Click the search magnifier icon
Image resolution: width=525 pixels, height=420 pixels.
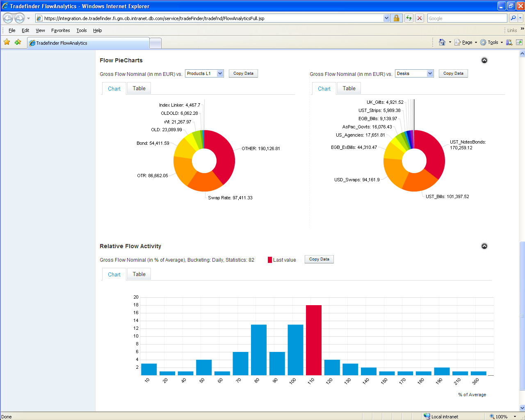click(513, 18)
